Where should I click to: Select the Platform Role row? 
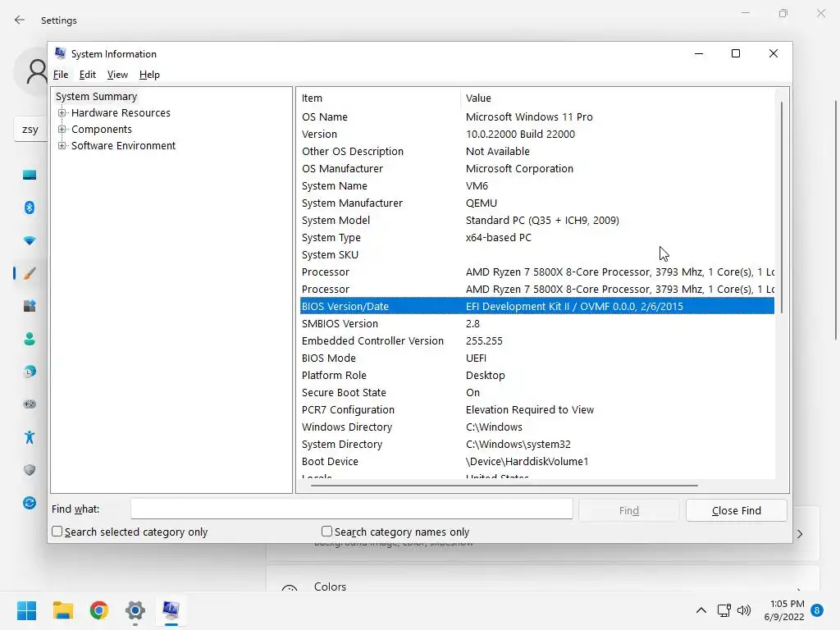pyautogui.click(x=537, y=375)
